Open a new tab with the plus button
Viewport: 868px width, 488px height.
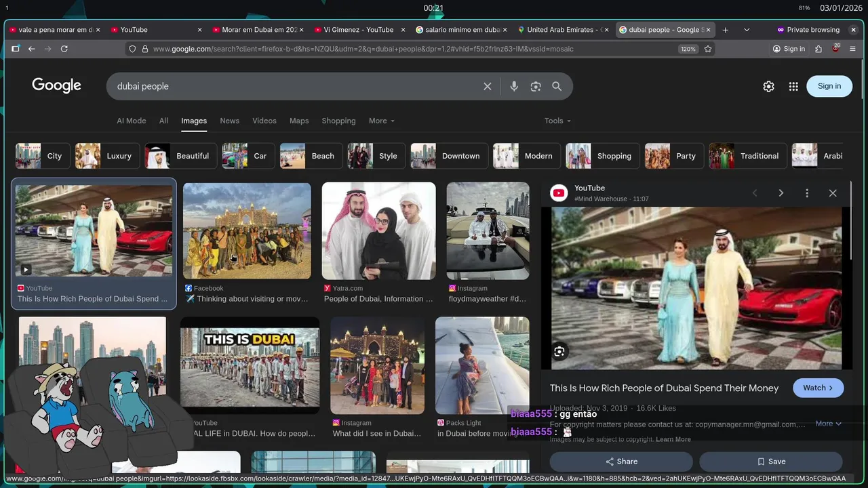click(725, 30)
